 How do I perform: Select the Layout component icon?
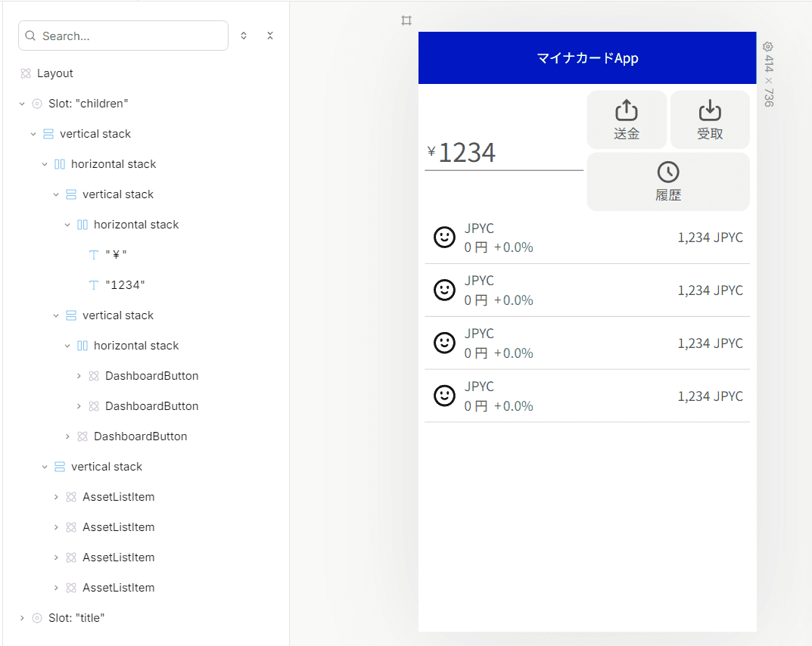click(x=26, y=73)
